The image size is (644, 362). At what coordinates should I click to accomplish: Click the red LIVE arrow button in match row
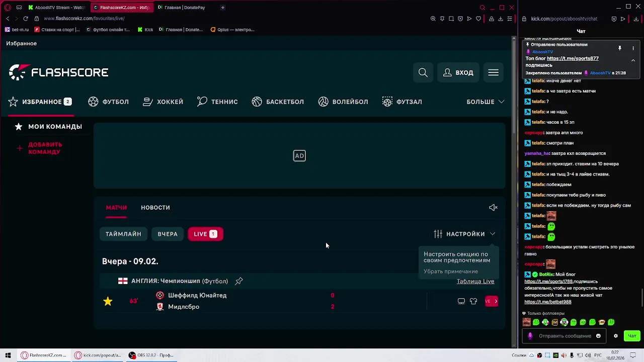click(492, 301)
